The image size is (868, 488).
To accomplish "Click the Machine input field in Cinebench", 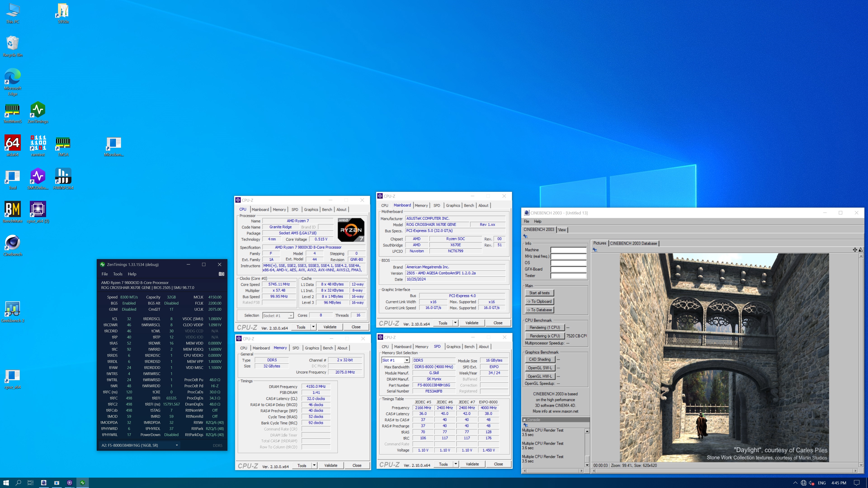I will tap(568, 250).
